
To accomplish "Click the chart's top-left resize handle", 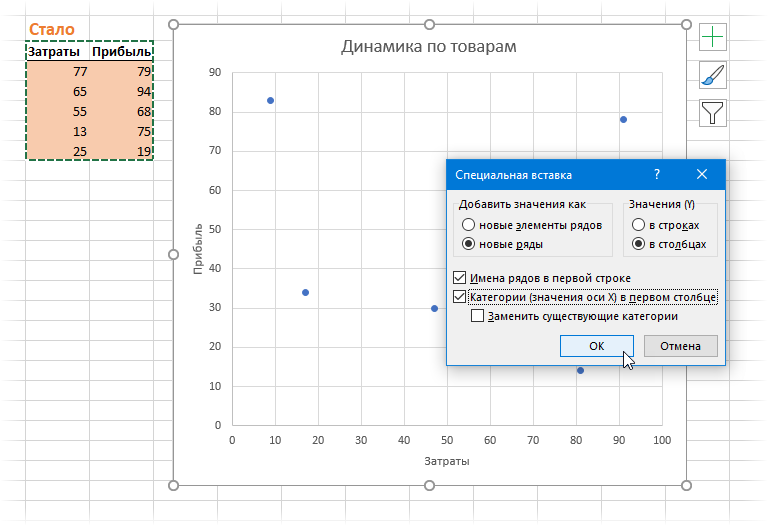I will [x=173, y=24].
